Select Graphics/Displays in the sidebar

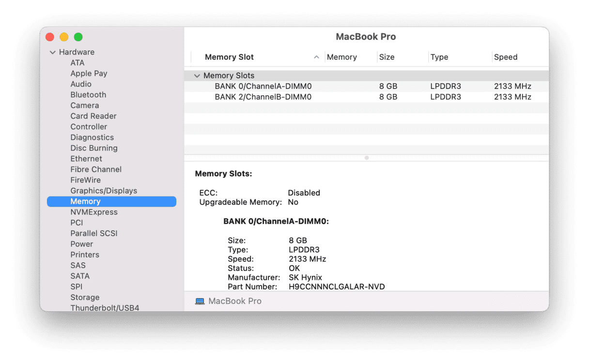[x=104, y=191]
